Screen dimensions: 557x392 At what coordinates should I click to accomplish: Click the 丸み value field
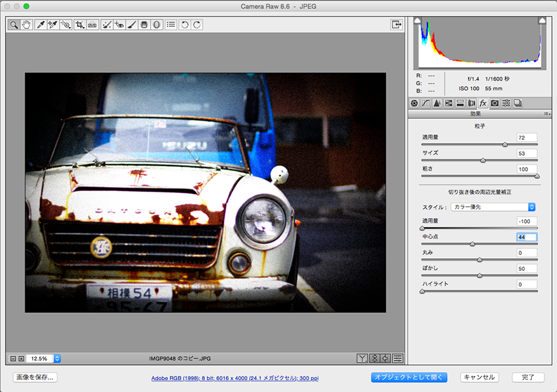[527, 253]
